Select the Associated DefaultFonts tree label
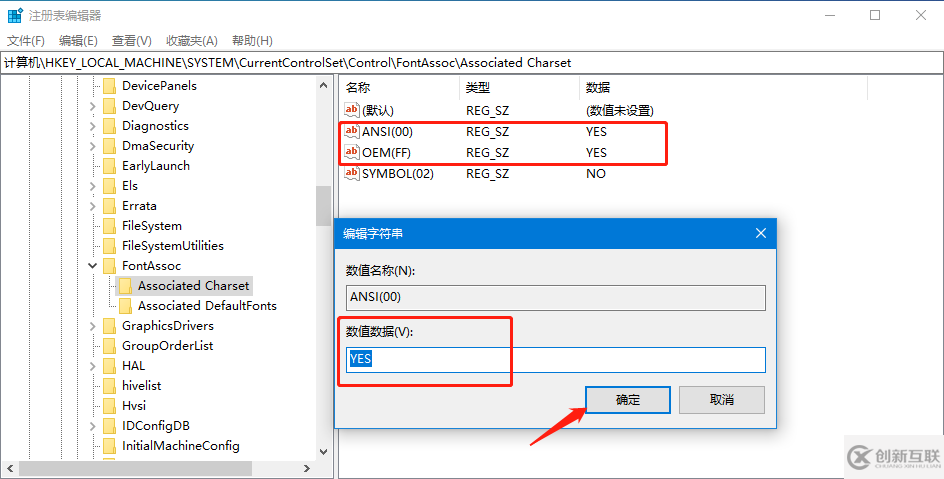Viewport: 944px width, 479px height. pyautogui.click(x=207, y=306)
